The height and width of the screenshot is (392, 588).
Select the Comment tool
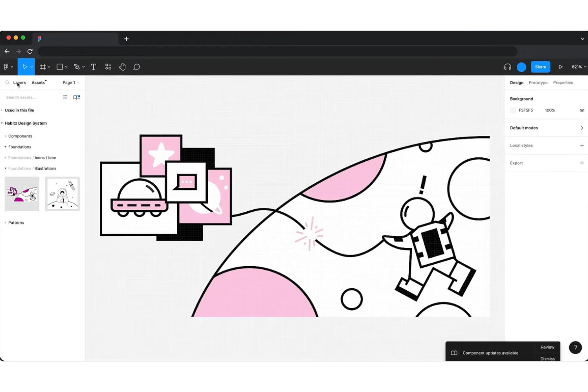click(x=137, y=67)
